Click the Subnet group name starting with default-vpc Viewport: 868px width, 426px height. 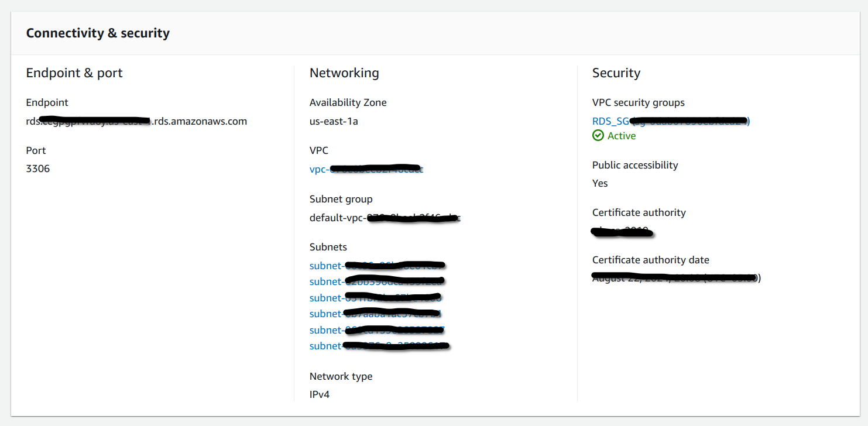tap(385, 217)
